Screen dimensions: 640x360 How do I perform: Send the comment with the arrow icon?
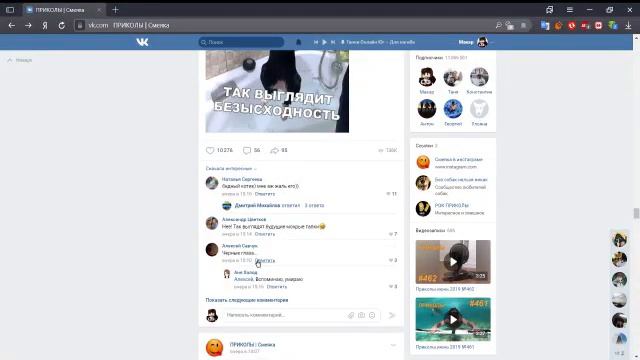coord(392,315)
